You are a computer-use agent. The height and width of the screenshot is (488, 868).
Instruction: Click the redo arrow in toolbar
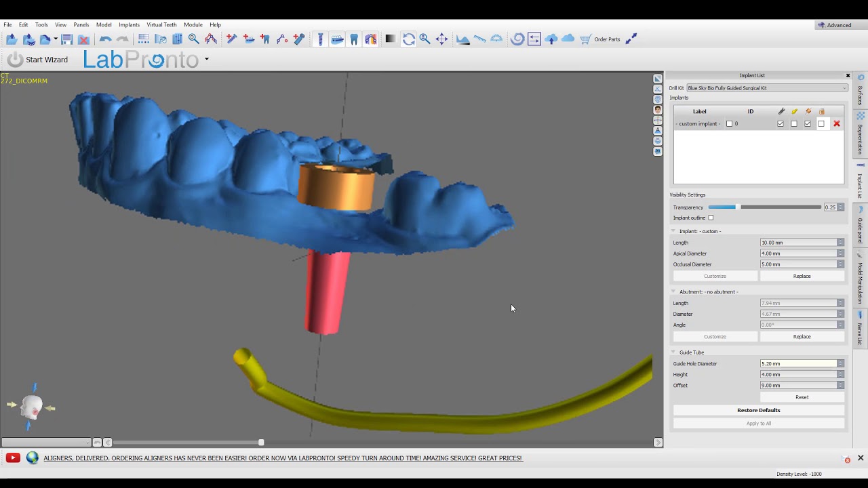tap(122, 39)
